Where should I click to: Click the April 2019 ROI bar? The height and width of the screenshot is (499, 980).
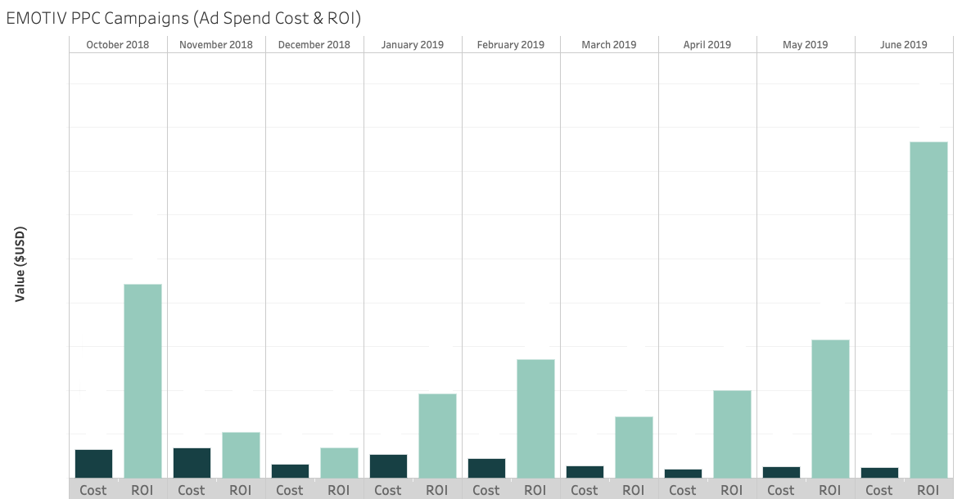[x=733, y=434]
